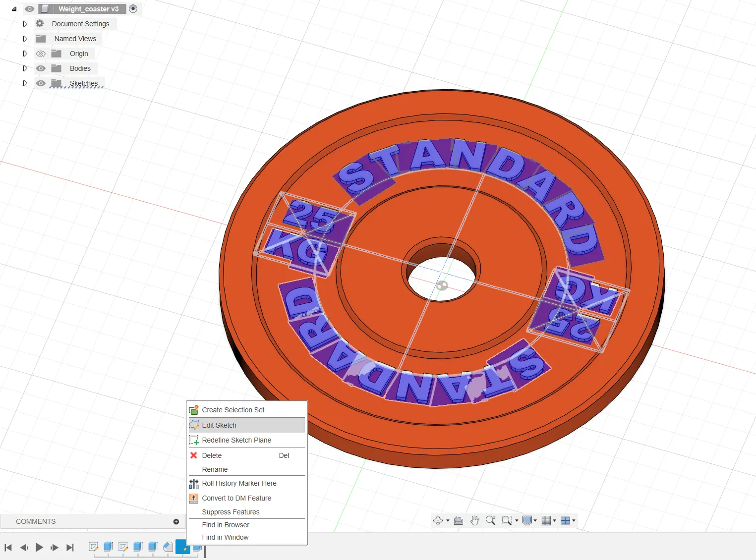Open the Grid and Snaps dropdown arrow
756x560 pixels.
pyautogui.click(x=554, y=521)
